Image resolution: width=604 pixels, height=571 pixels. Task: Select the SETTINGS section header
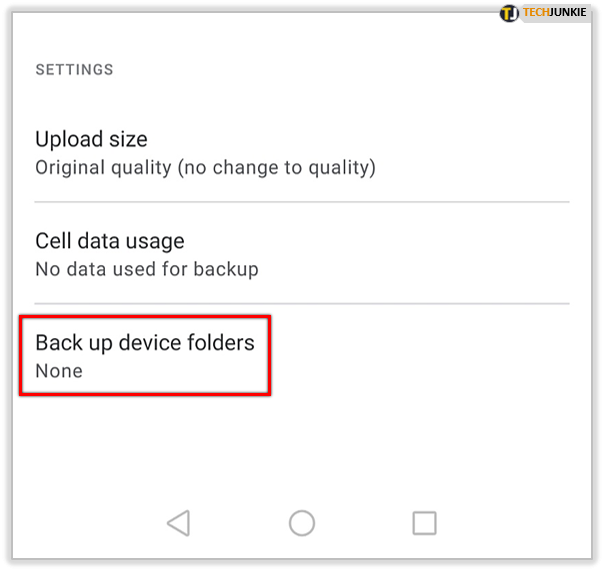point(74,70)
